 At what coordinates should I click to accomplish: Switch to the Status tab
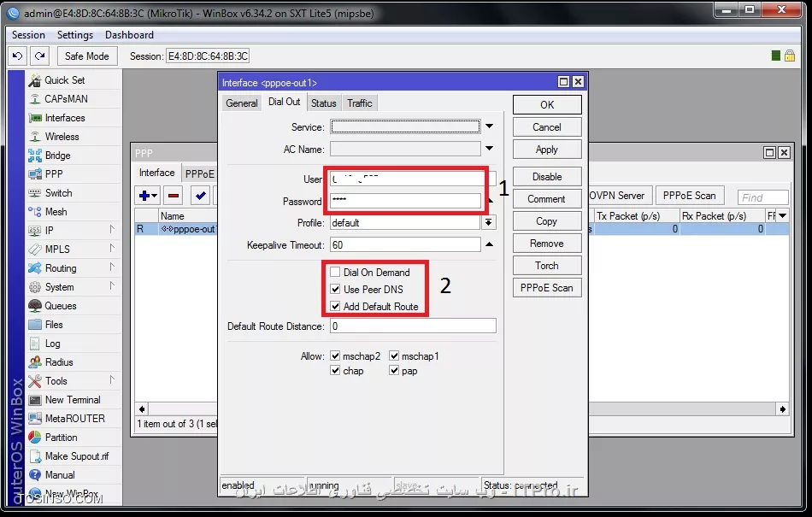pos(324,103)
